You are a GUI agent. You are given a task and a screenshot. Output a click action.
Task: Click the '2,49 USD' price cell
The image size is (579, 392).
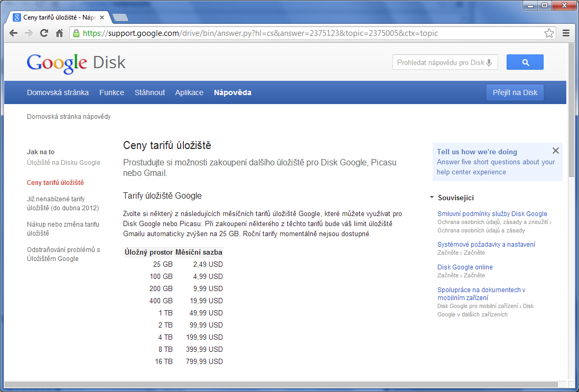pyautogui.click(x=208, y=264)
